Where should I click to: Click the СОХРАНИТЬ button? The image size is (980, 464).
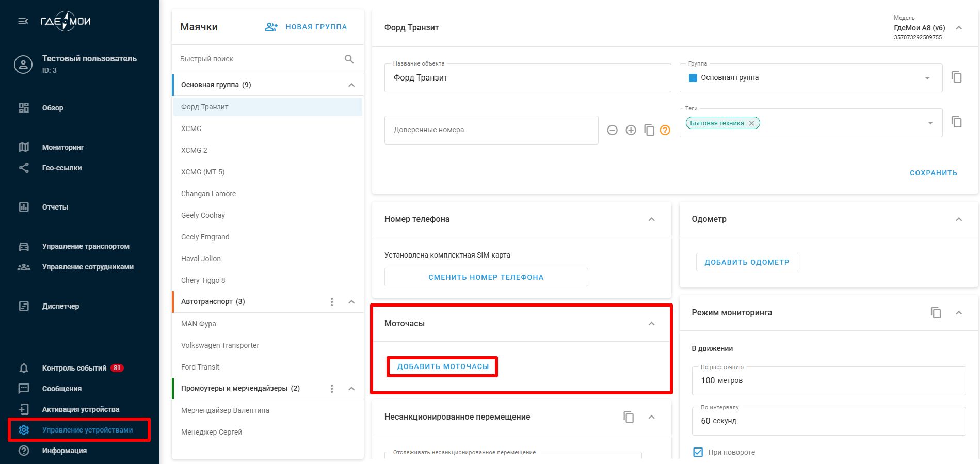[x=933, y=173]
